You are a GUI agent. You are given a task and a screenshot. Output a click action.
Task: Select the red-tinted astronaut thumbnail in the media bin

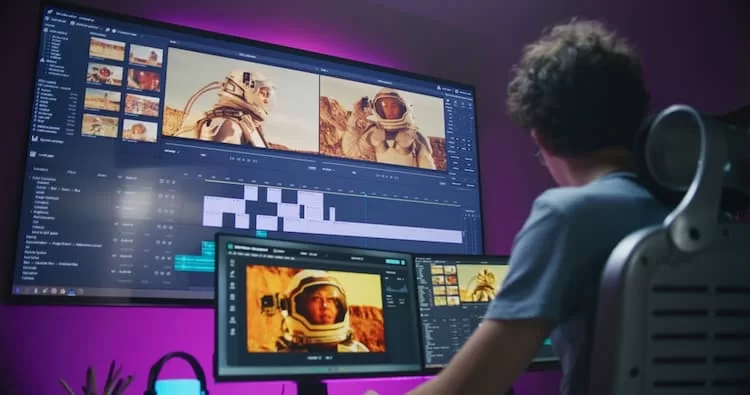[143, 79]
